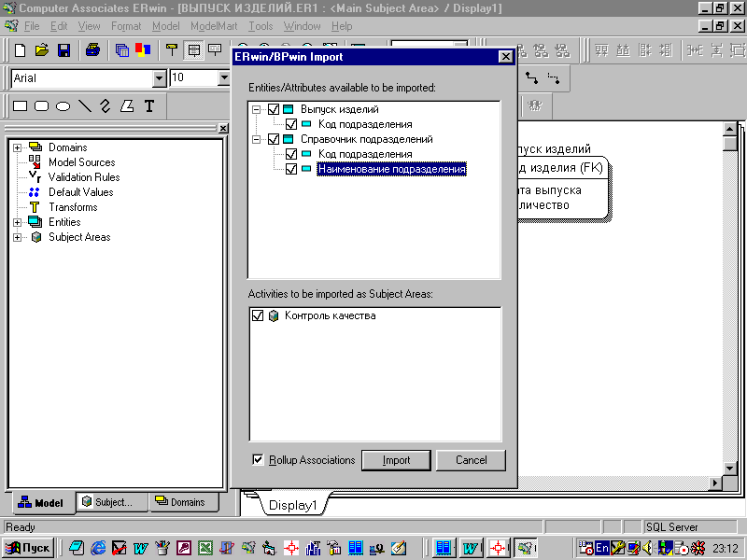Click the 23:12 system clock
Viewport: 747px width, 560px height.
(x=726, y=548)
